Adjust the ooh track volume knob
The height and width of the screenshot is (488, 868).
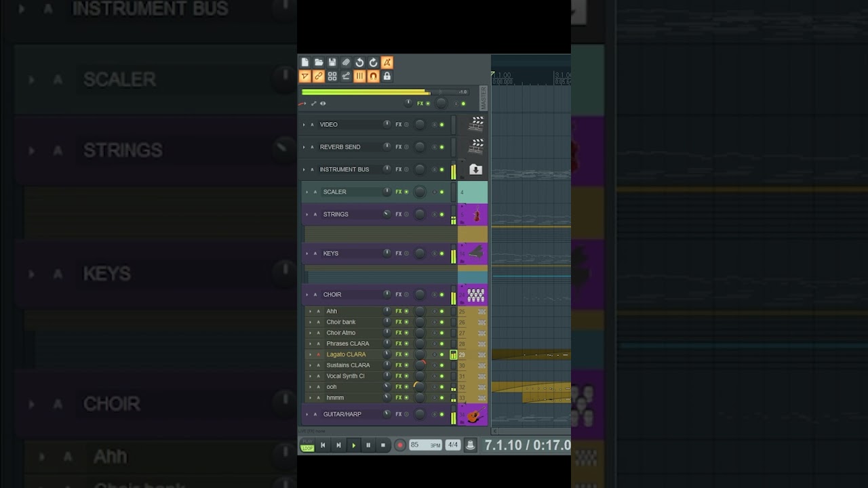tap(419, 387)
